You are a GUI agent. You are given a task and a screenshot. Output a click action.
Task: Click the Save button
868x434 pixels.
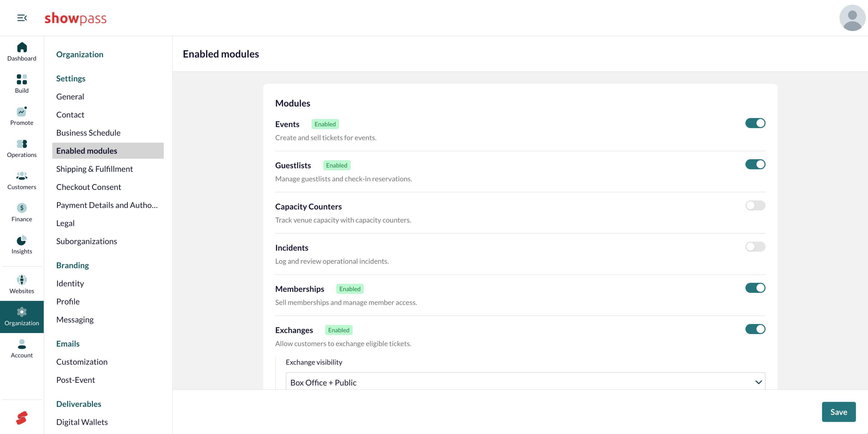click(x=838, y=412)
